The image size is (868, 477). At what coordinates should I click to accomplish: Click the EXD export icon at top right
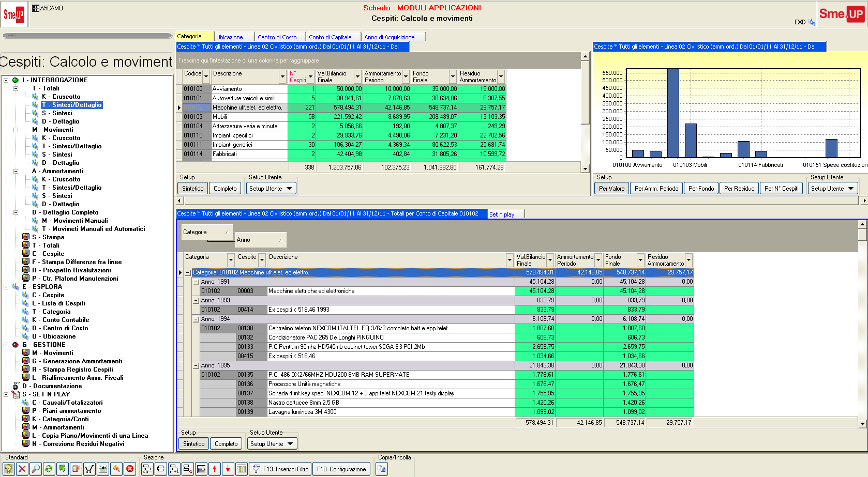[811, 22]
